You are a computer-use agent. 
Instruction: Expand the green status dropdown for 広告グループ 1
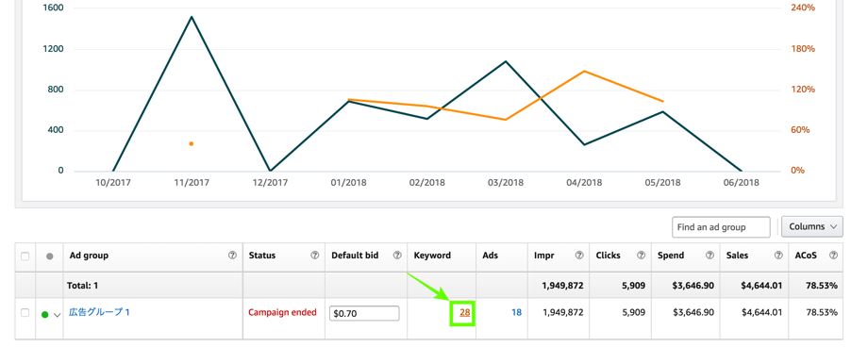coord(57,314)
